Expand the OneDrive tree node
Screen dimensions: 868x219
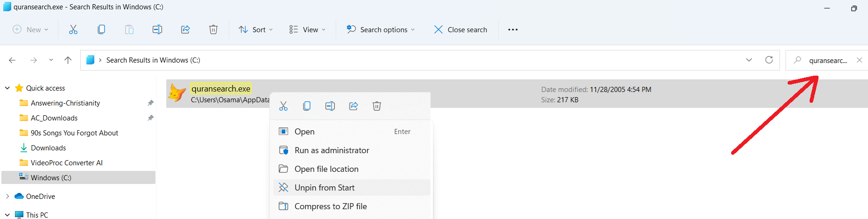(x=7, y=197)
